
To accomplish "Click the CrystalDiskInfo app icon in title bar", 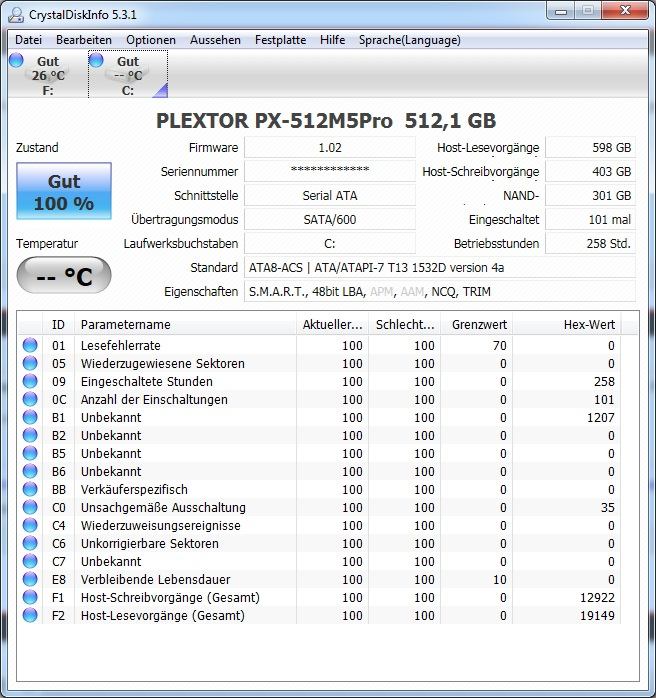I will 16,15.
